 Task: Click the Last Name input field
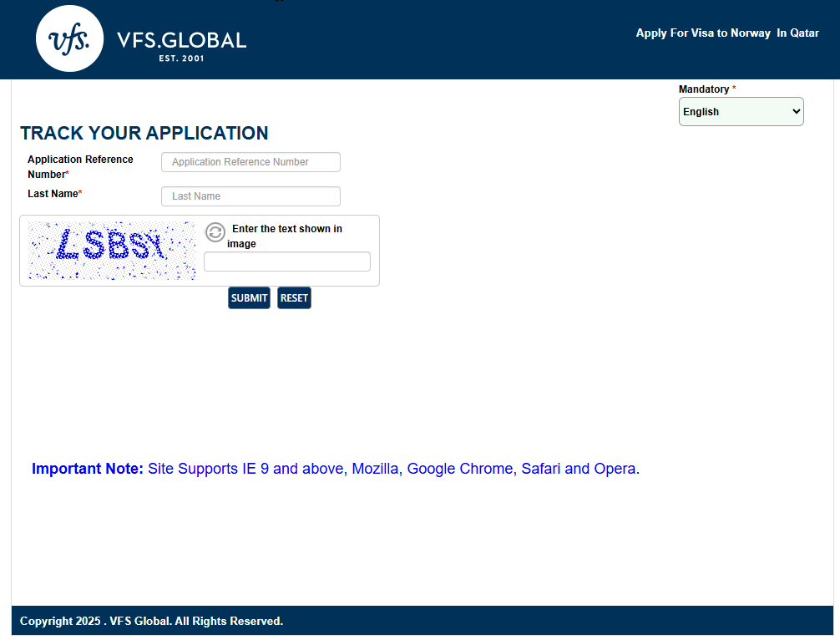tap(250, 196)
